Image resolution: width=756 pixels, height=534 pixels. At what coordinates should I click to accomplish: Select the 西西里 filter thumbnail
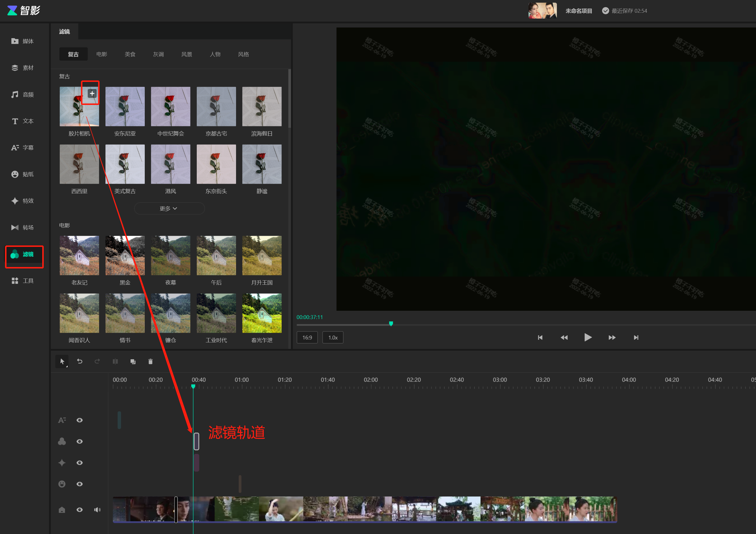pos(79,164)
